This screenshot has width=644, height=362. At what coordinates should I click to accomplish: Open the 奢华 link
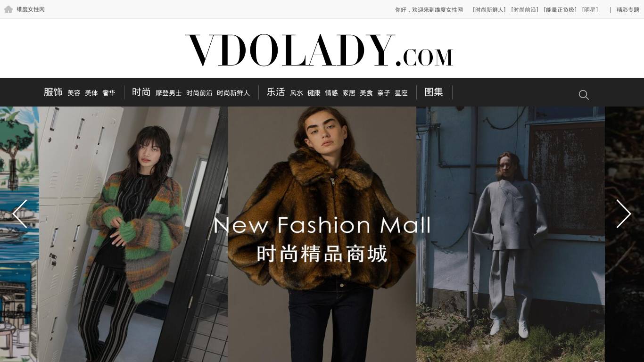point(109,93)
